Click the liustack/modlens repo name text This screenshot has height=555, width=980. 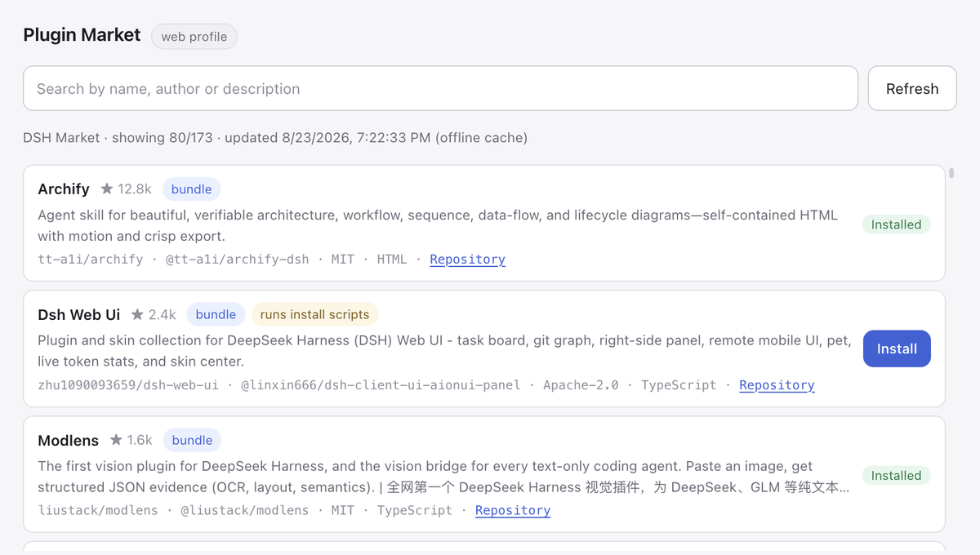click(x=98, y=510)
